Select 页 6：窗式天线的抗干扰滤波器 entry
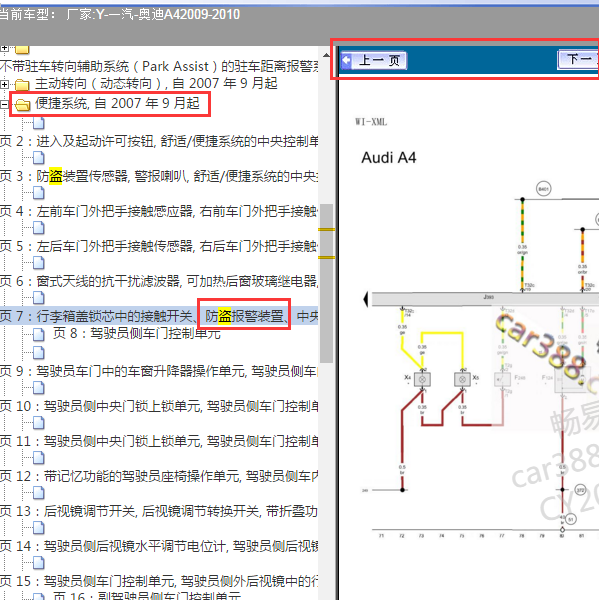Screen dimensions: 599x600 [x=159, y=281]
